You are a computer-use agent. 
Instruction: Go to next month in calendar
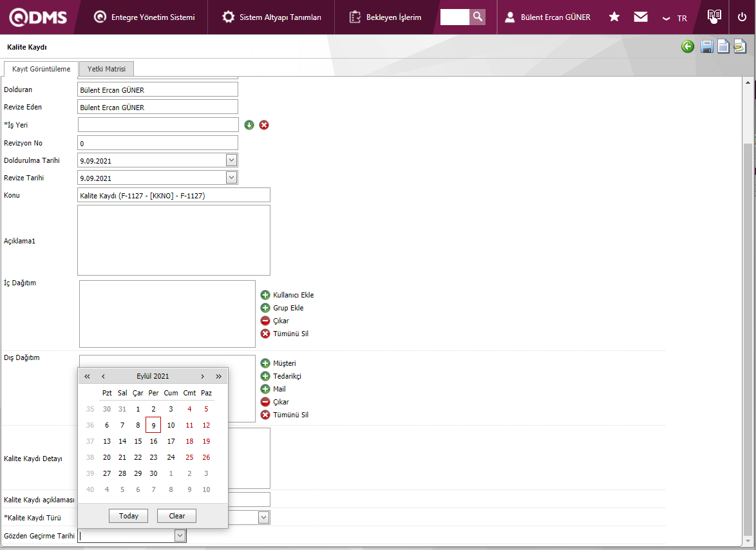tap(202, 376)
